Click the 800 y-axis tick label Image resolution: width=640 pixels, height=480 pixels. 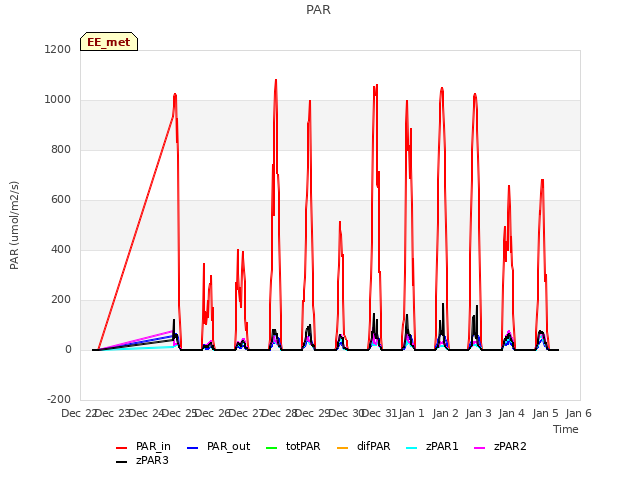(x=61, y=149)
